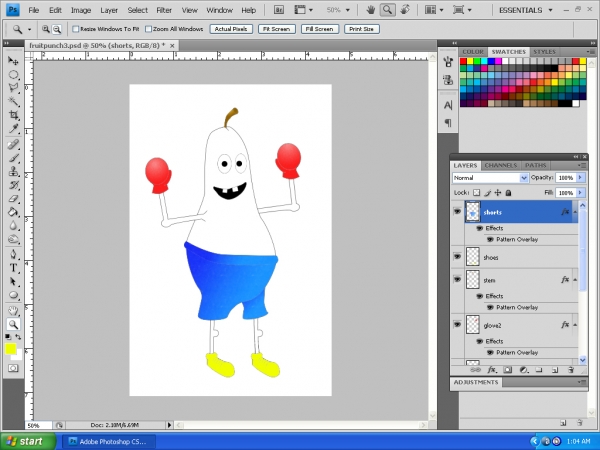Select the Clone Stamp tool
600x450 pixels.
[x=13, y=171]
